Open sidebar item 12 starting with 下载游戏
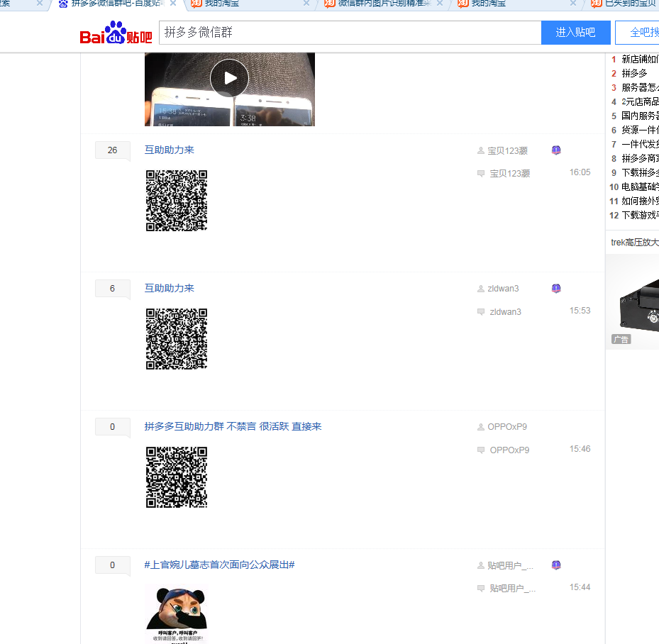The height and width of the screenshot is (644, 659). pyautogui.click(x=640, y=216)
